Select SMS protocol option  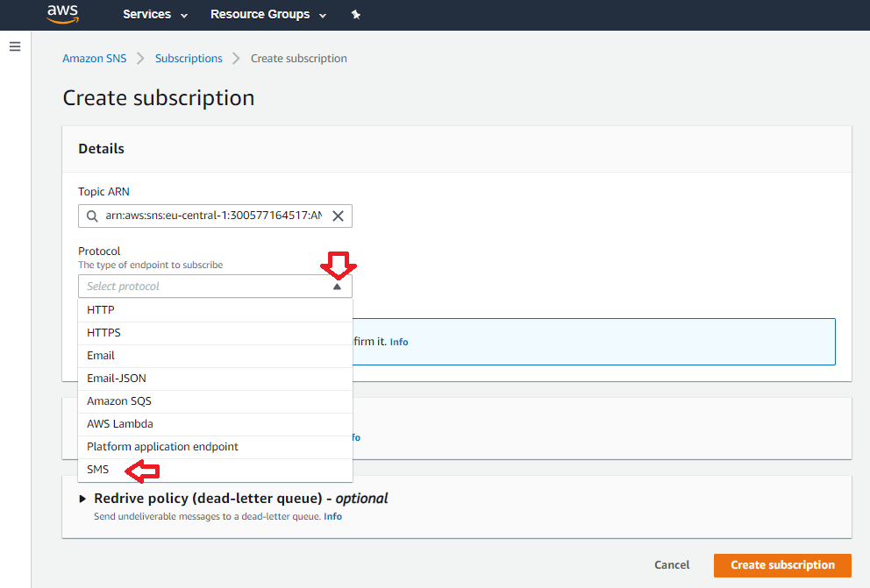[x=98, y=469]
